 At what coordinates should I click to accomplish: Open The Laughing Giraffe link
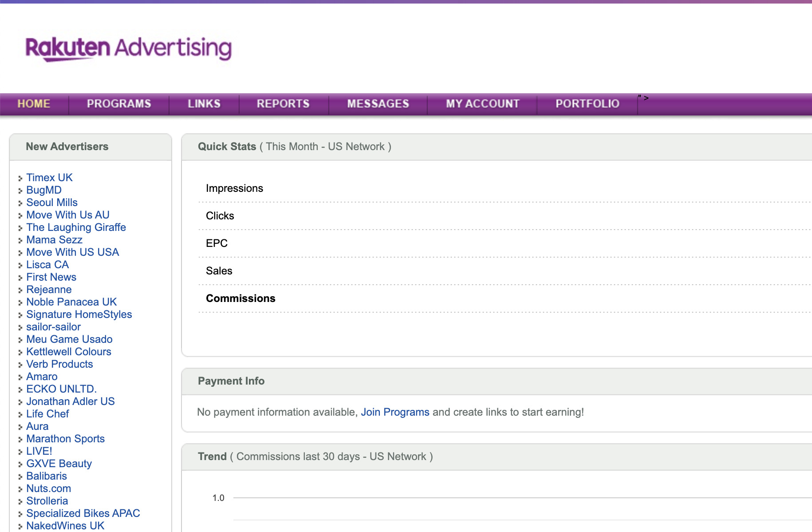[x=76, y=227]
